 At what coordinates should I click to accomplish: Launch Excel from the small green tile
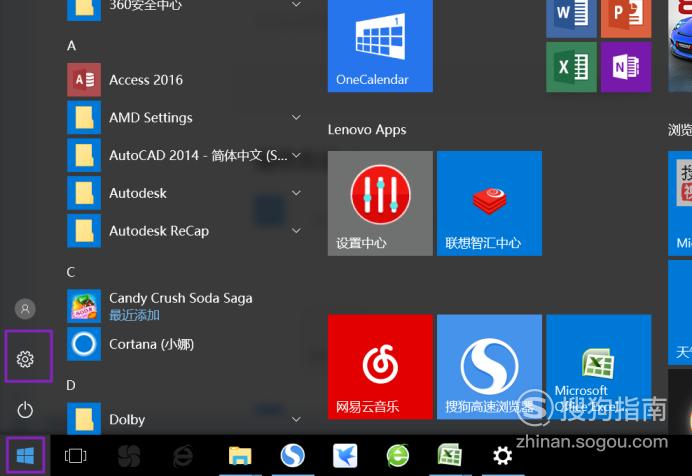[572, 67]
